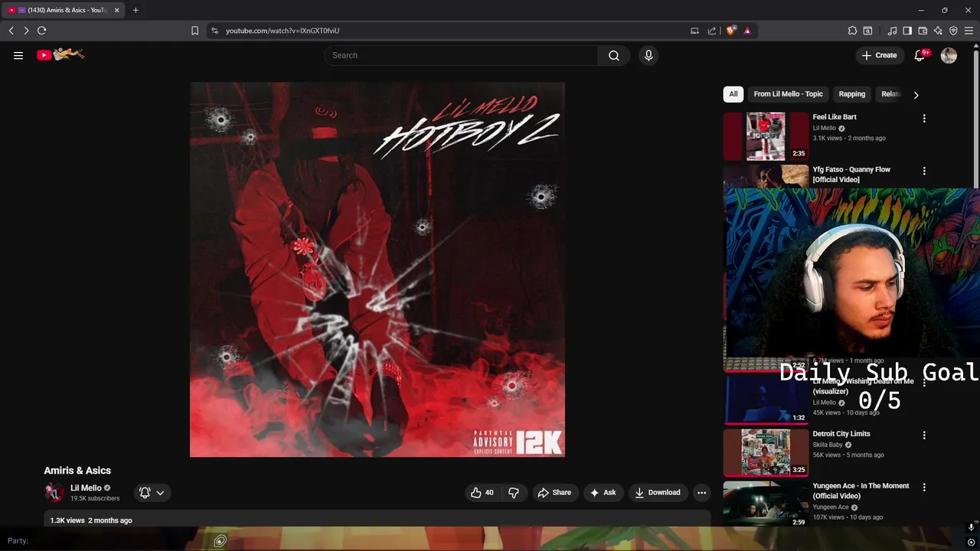Open the Brave Wallet icon
The height and width of the screenshot is (551, 980).
pos(923,31)
